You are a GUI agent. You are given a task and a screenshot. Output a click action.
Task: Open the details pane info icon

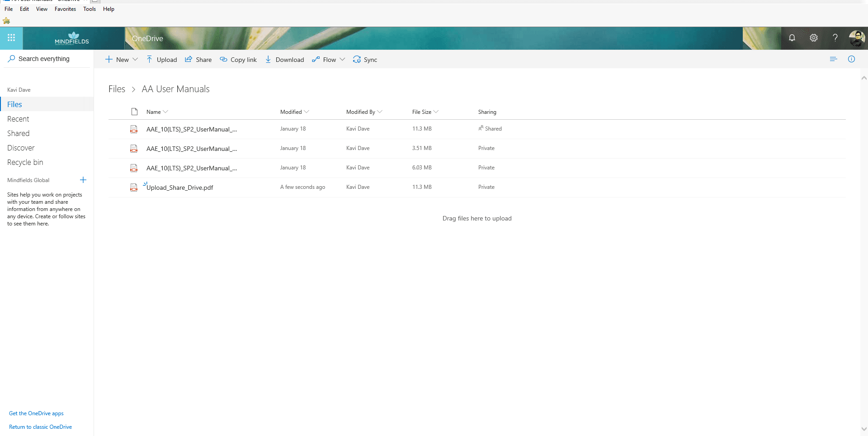pyautogui.click(x=851, y=59)
